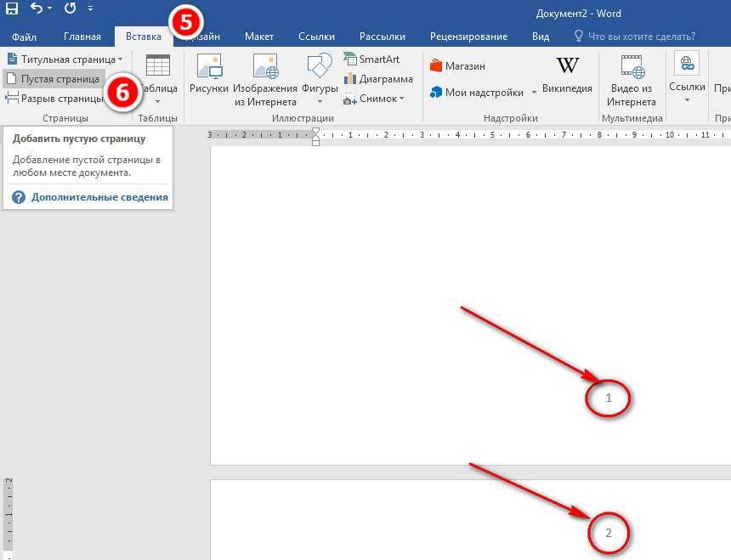The width and height of the screenshot is (731, 560).
Task: Click the first-line indent marker on the ruler
Action: tap(315, 131)
